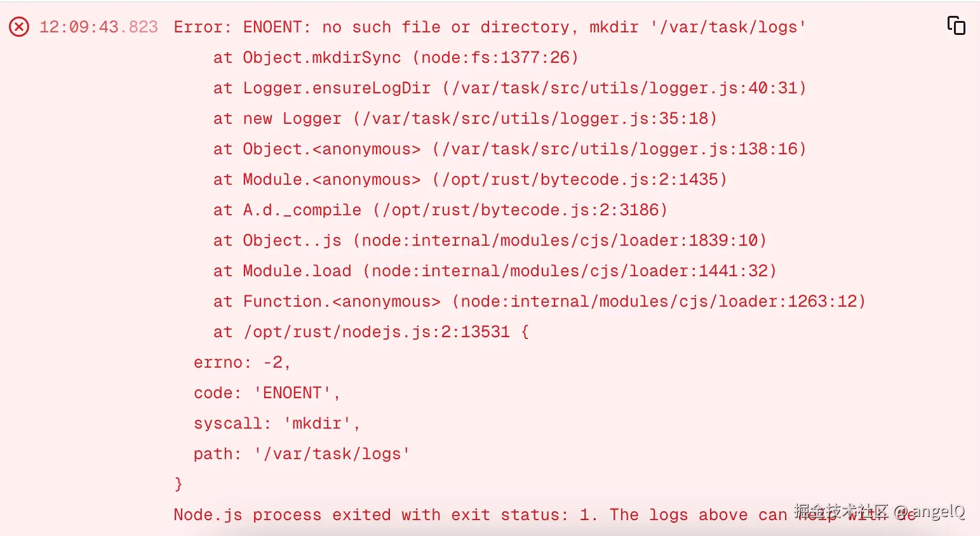980x536 pixels.
Task: Click the 'errno: -2' property line
Action: (242, 363)
